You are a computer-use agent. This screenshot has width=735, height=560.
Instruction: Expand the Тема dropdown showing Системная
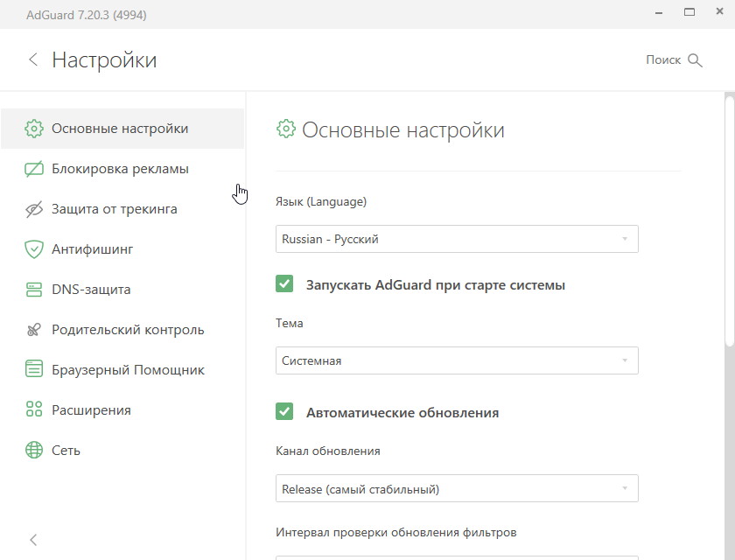pos(457,360)
